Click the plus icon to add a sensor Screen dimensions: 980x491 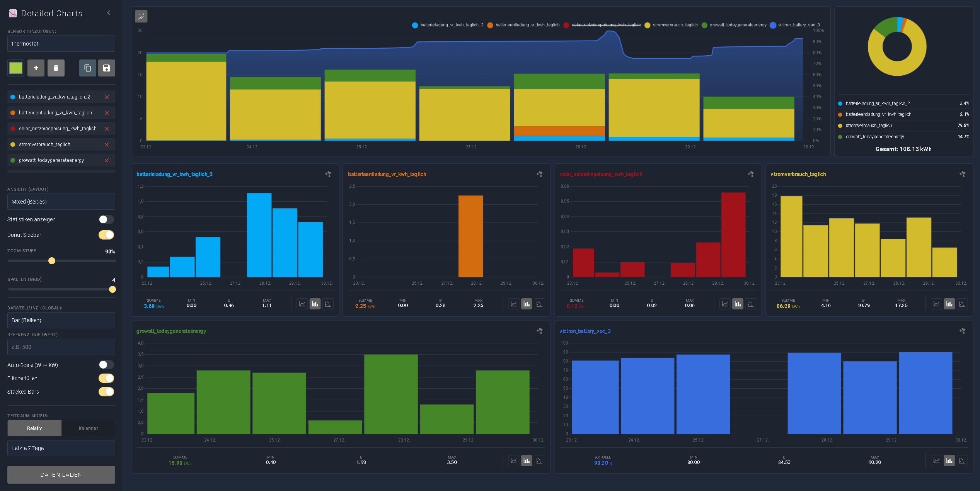pos(36,68)
